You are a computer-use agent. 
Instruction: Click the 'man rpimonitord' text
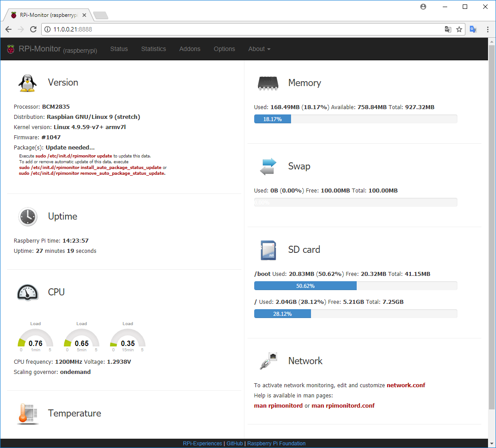(278, 405)
